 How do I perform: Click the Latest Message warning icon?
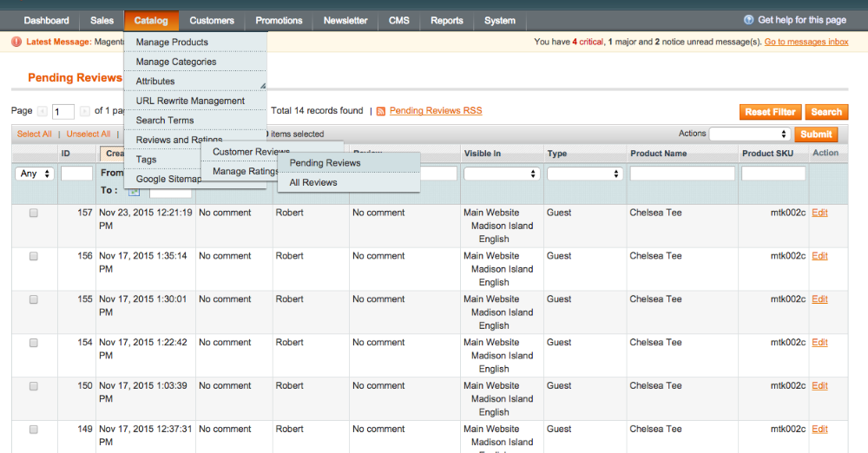[17, 42]
